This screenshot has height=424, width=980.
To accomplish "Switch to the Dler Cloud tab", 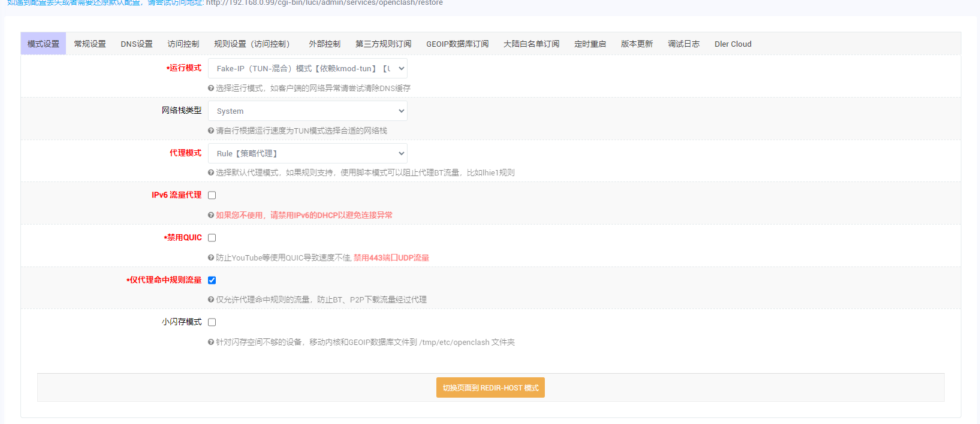I will pyautogui.click(x=733, y=44).
